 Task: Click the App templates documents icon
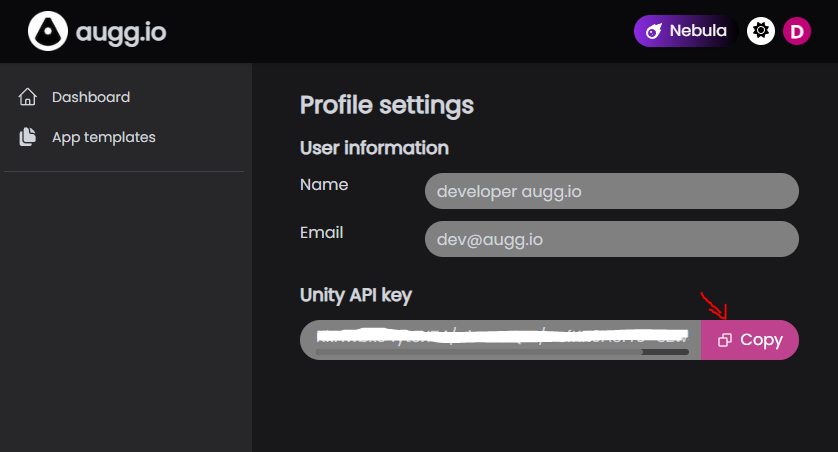[x=28, y=137]
